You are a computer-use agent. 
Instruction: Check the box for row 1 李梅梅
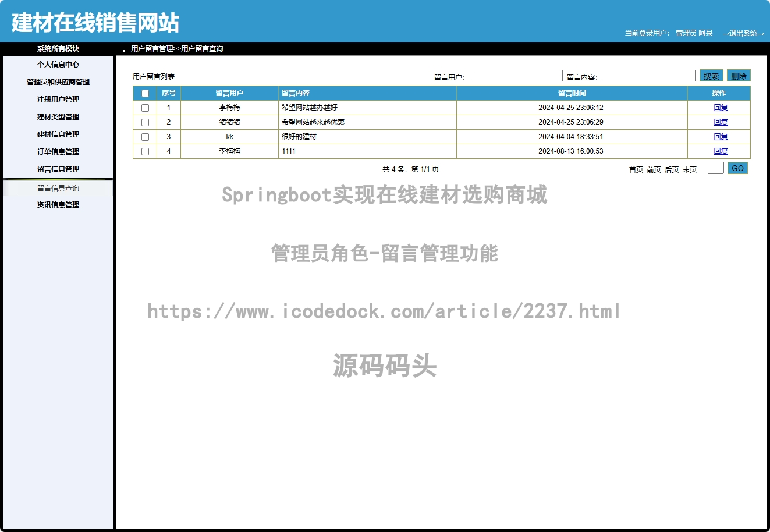click(x=145, y=108)
